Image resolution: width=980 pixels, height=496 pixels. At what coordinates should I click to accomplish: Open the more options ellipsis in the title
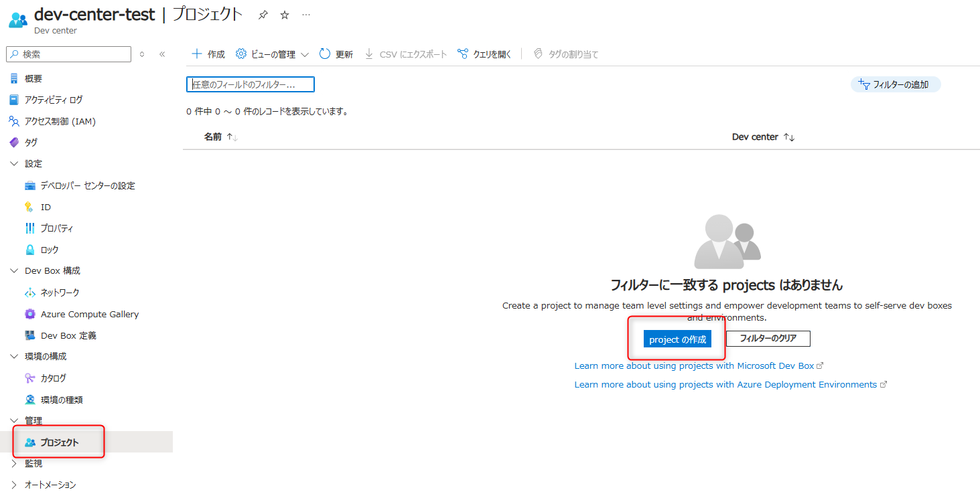(306, 15)
